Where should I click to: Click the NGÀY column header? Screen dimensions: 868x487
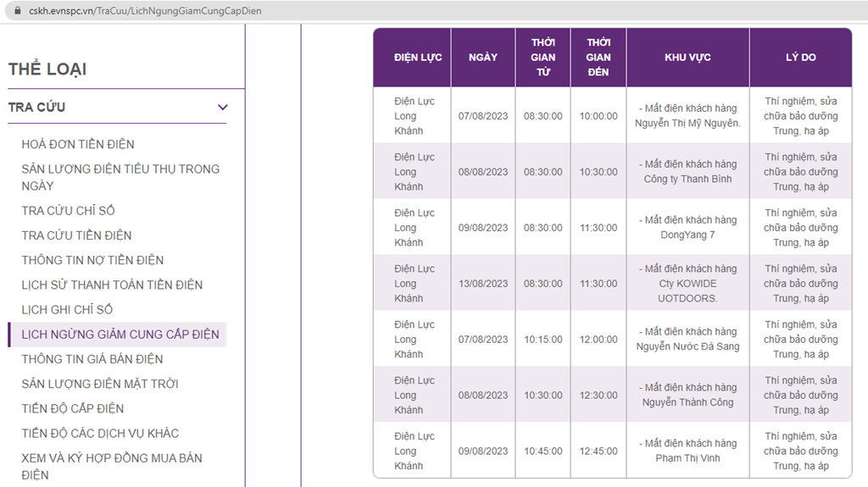[x=482, y=58]
